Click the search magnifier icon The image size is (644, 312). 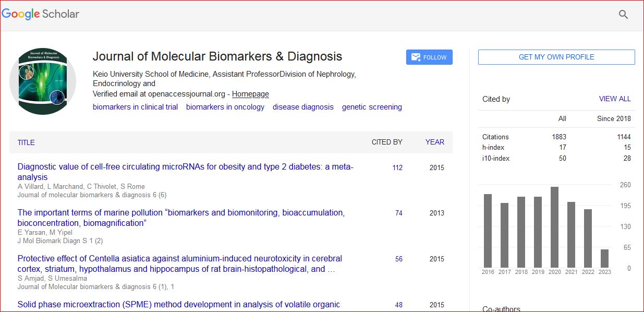click(623, 15)
